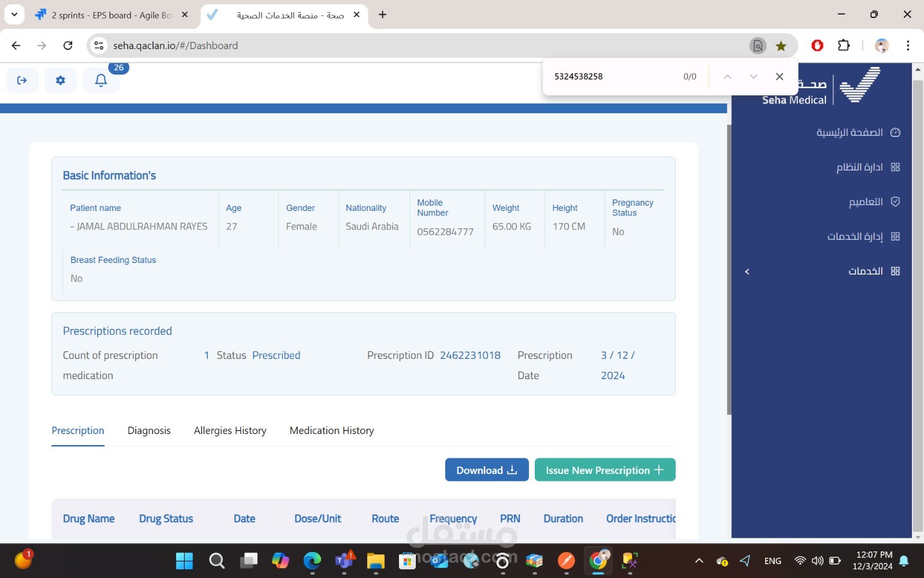924x578 pixels.
Task: Click the ENG language indicator
Action: point(773,561)
